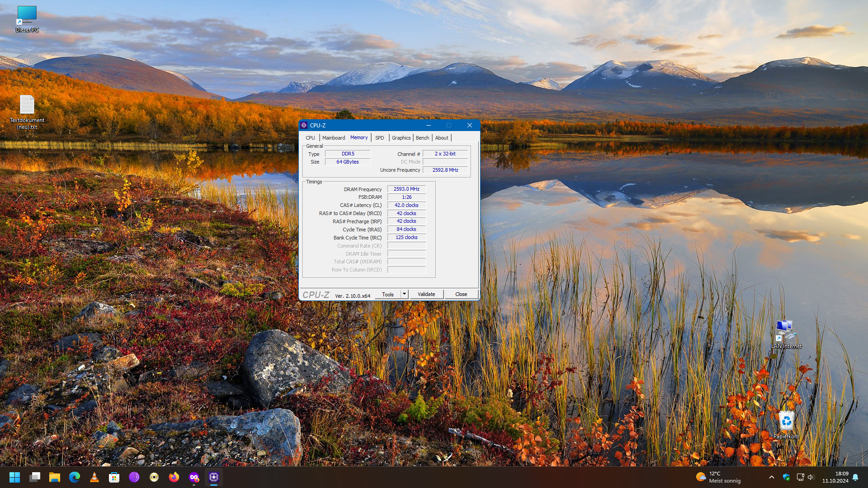Switch to the Bench tab
Viewport: 868px width, 488px height.
click(x=422, y=138)
